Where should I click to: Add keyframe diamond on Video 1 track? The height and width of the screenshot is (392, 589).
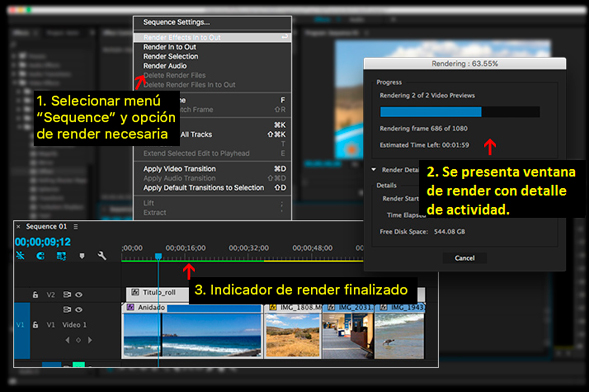coord(78,340)
